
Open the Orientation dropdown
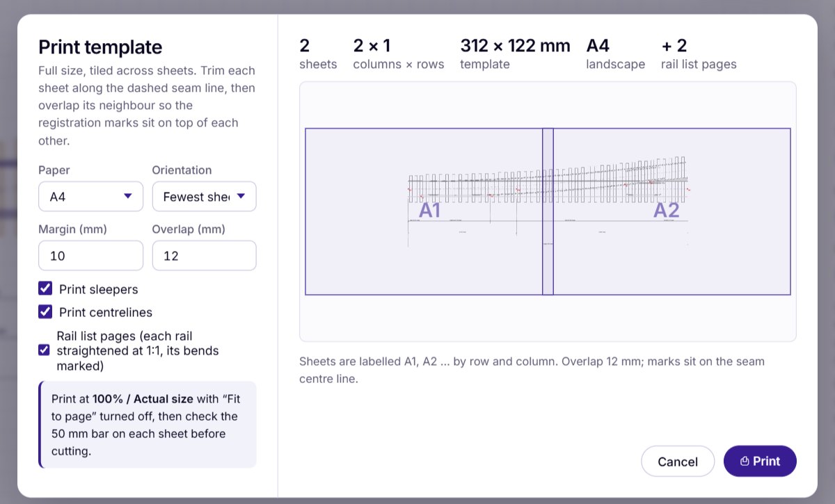[x=204, y=197]
